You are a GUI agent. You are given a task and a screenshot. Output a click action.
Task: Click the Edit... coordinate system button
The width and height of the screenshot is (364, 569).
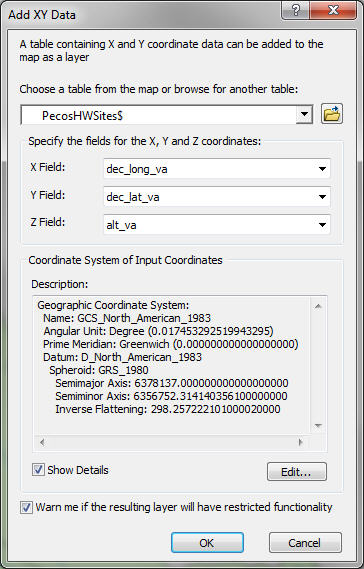(x=297, y=472)
